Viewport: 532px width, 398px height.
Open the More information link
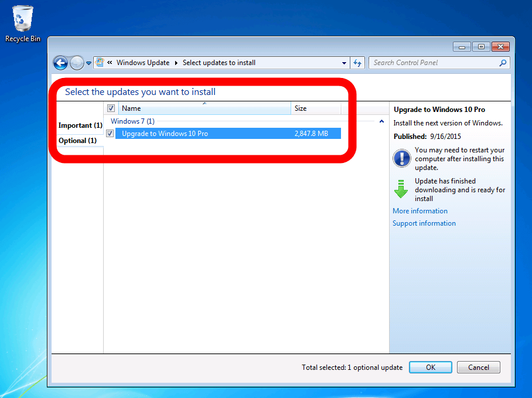420,211
